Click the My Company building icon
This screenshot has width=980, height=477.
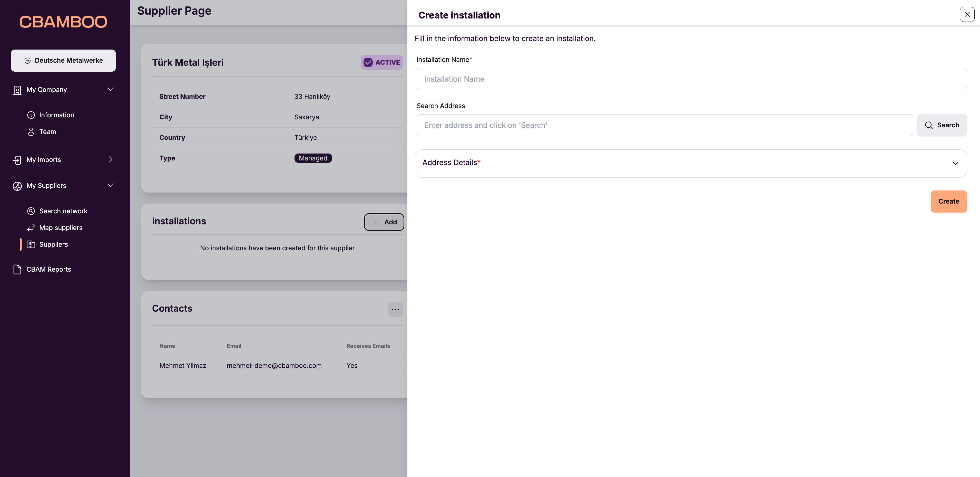pyautogui.click(x=17, y=90)
